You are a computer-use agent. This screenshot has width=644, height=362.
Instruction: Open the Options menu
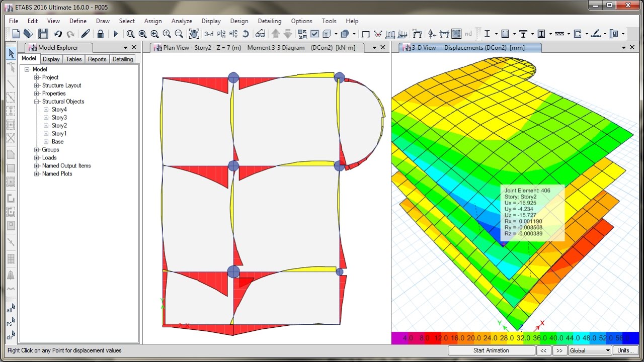(302, 21)
